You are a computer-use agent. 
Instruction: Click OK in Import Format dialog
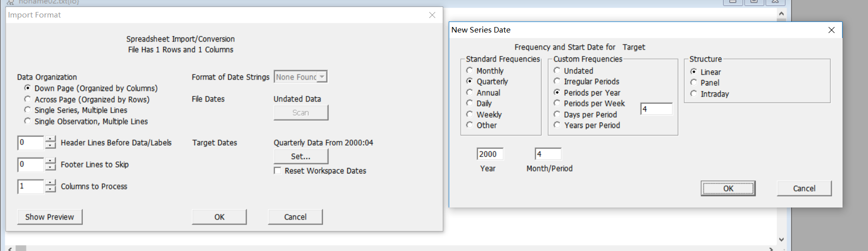(x=219, y=217)
